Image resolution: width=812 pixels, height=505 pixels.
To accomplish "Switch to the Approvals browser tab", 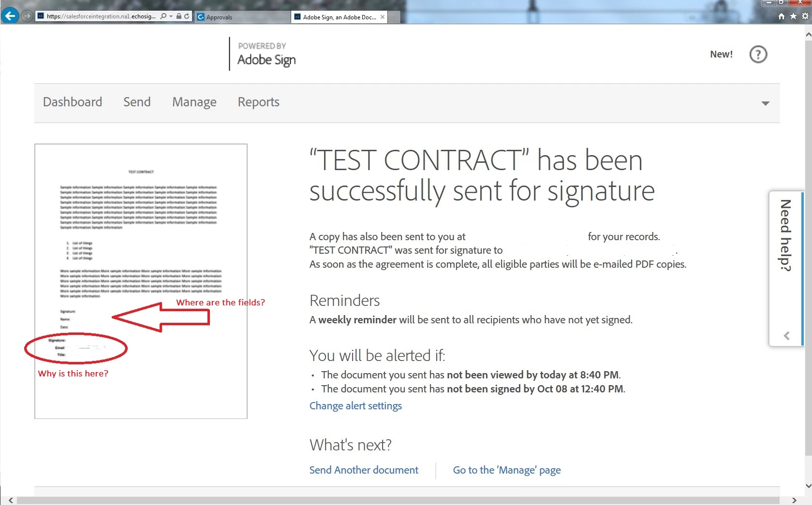I will click(x=242, y=17).
